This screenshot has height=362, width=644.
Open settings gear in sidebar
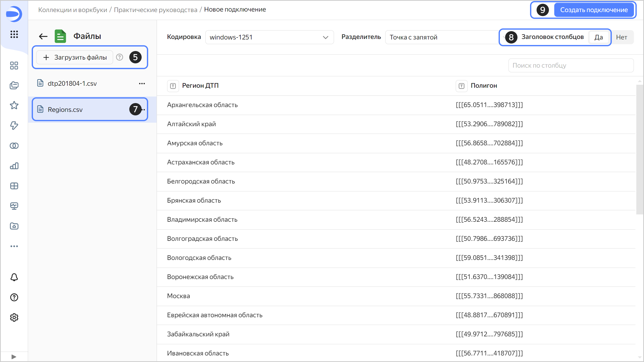tap(14, 318)
